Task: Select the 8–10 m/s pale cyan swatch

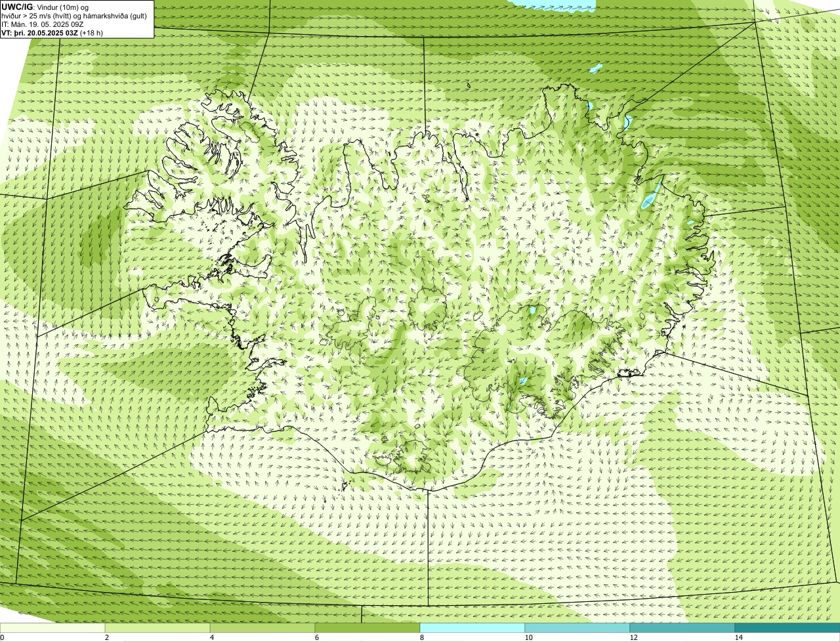Action: 472,628
